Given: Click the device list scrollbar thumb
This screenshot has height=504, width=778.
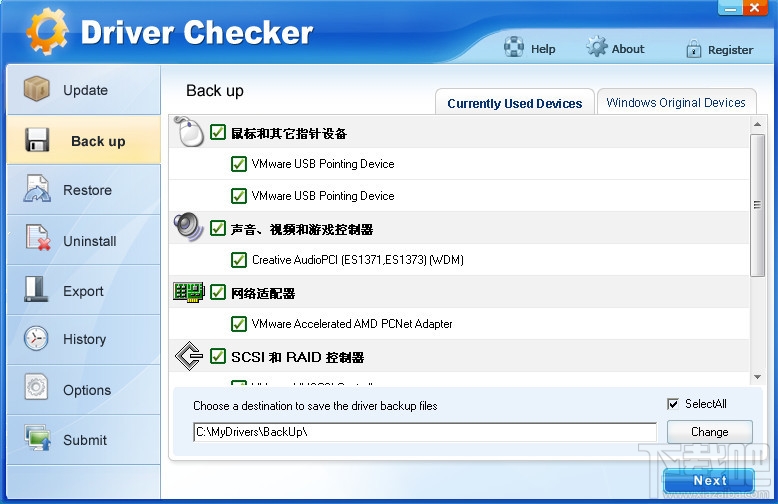Looking at the screenshot, I should [757, 205].
